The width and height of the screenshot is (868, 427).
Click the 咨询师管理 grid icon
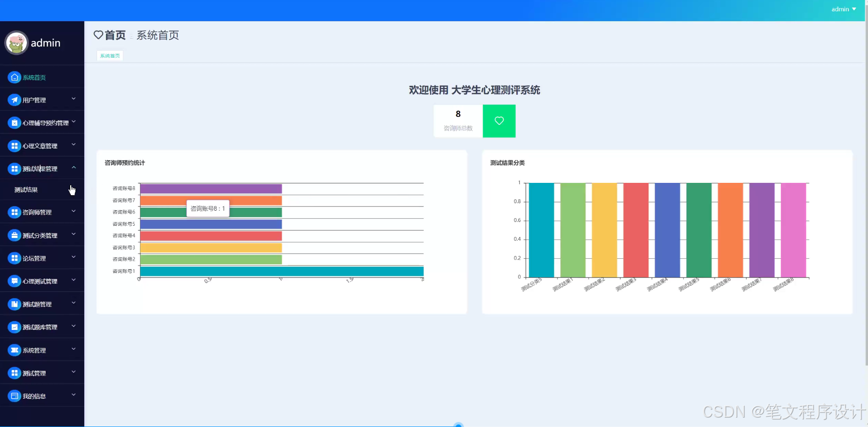(x=15, y=212)
